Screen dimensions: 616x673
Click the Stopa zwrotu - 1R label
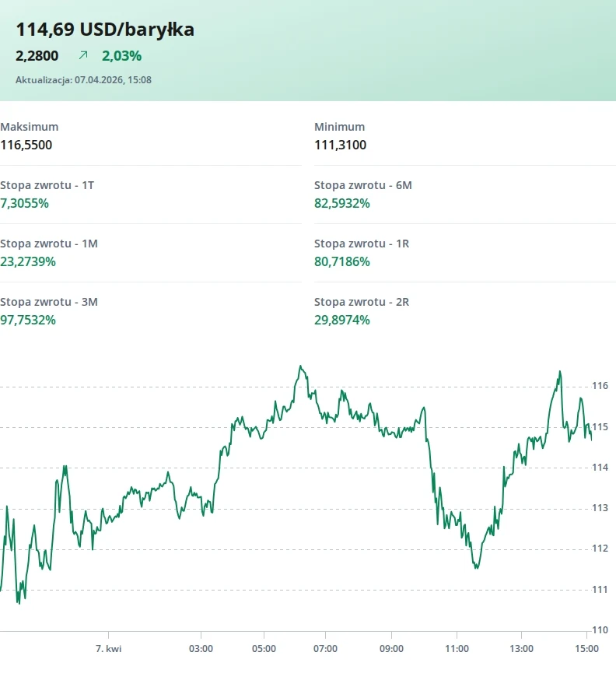tap(361, 244)
